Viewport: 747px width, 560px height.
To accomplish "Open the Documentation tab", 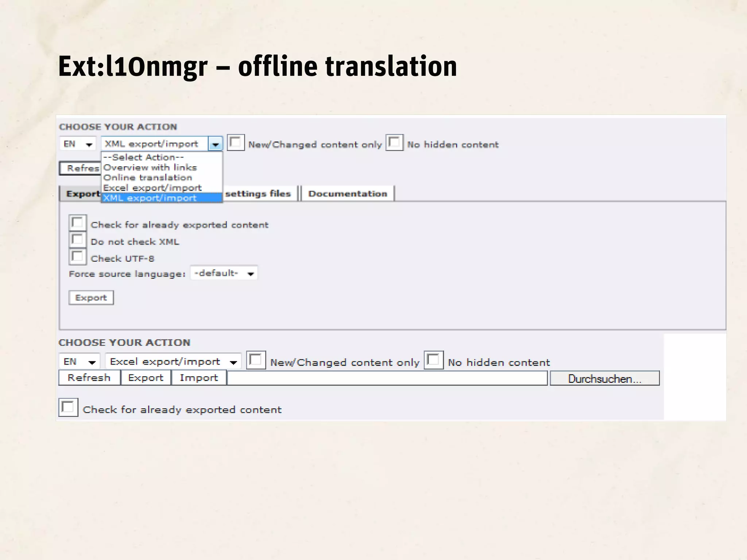I will point(348,194).
